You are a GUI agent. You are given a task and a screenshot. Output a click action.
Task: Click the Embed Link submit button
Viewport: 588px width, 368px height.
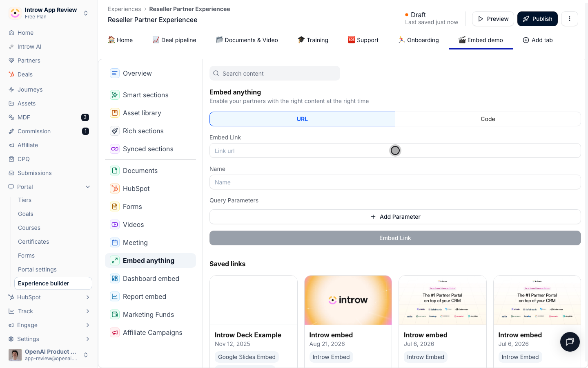pyautogui.click(x=395, y=238)
